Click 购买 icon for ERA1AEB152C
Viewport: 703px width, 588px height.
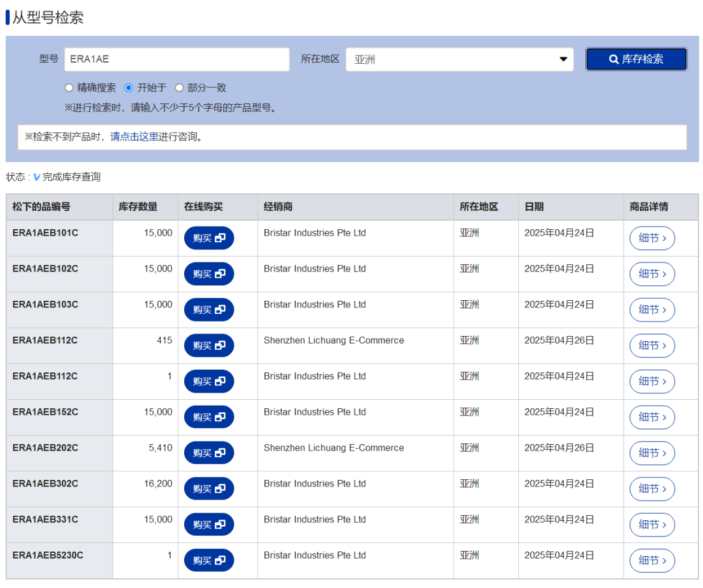[x=209, y=417]
